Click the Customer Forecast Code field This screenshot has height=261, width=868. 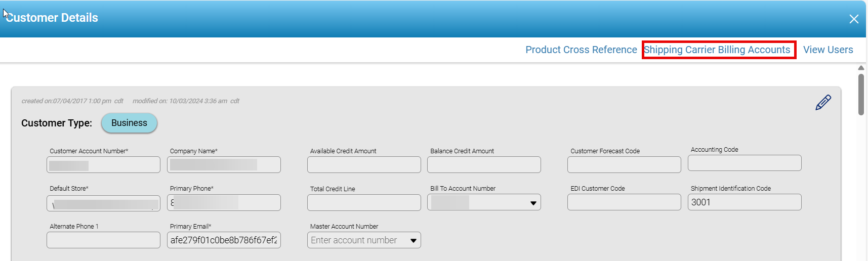coord(624,165)
